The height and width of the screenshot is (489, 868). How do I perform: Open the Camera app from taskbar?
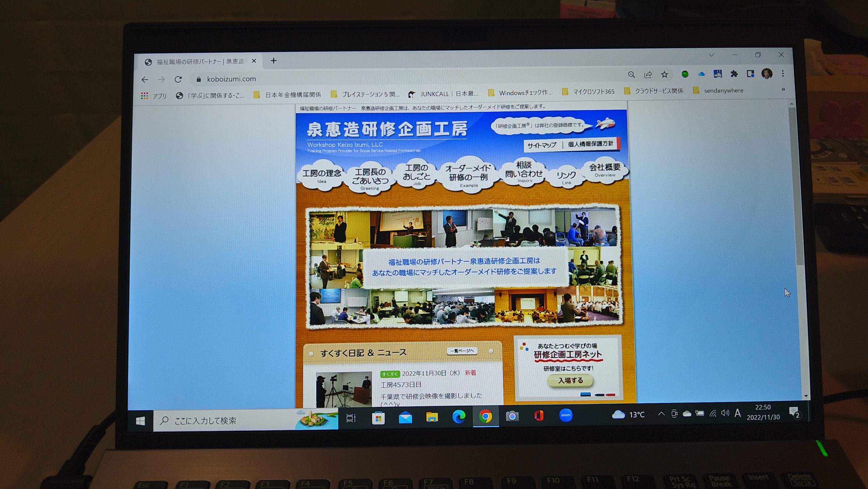[x=512, y=416]
